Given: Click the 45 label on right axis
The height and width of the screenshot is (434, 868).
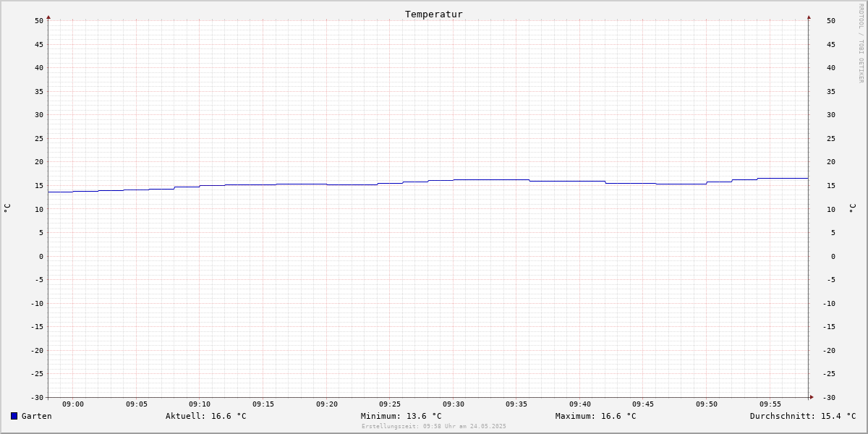Looking at the screenshot, I should 831,45.
